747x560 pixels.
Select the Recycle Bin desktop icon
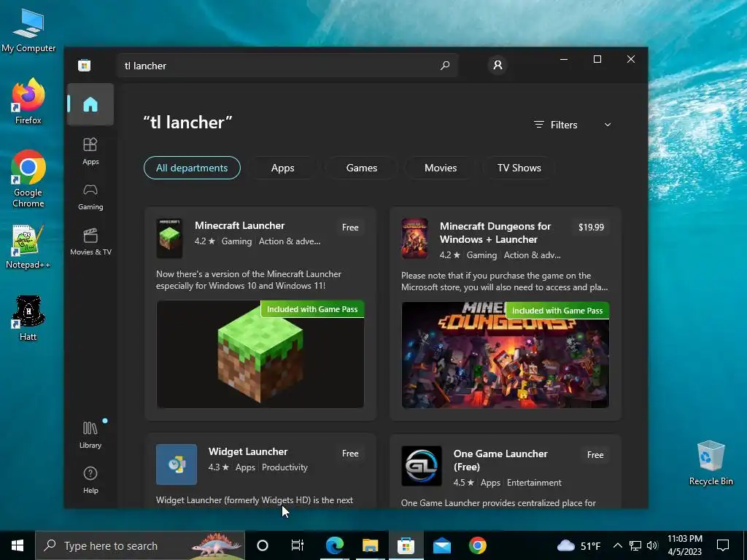coord(711,463)
